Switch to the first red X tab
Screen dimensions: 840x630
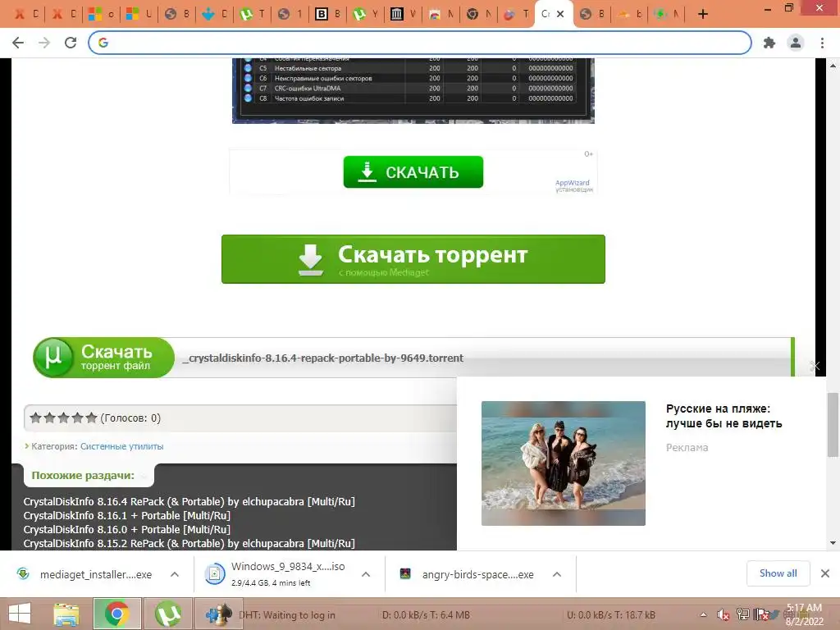coord(25,15)
